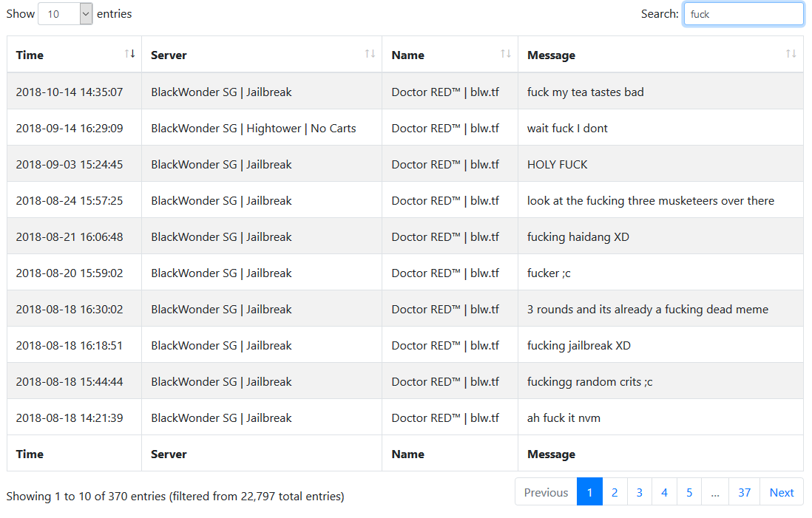Viewport: 812px width, 518px height.
Task: Jump to the last page 37
Action: pyautogui.click(x=744, y=492)
